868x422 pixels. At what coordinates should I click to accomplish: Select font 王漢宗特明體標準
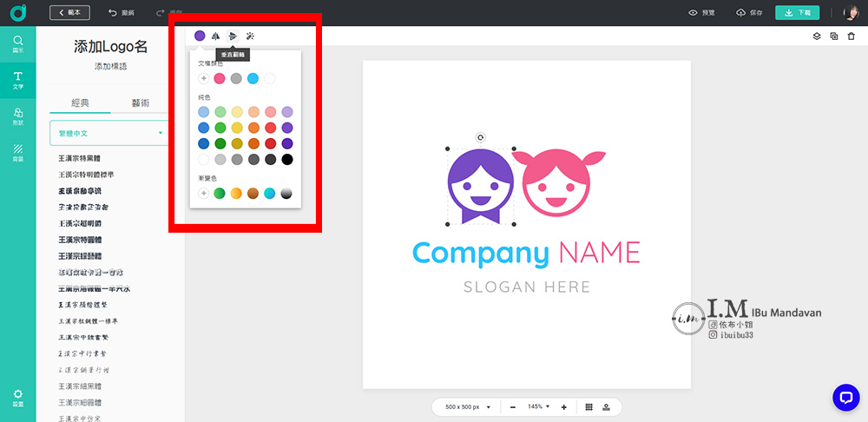point(86,175)
